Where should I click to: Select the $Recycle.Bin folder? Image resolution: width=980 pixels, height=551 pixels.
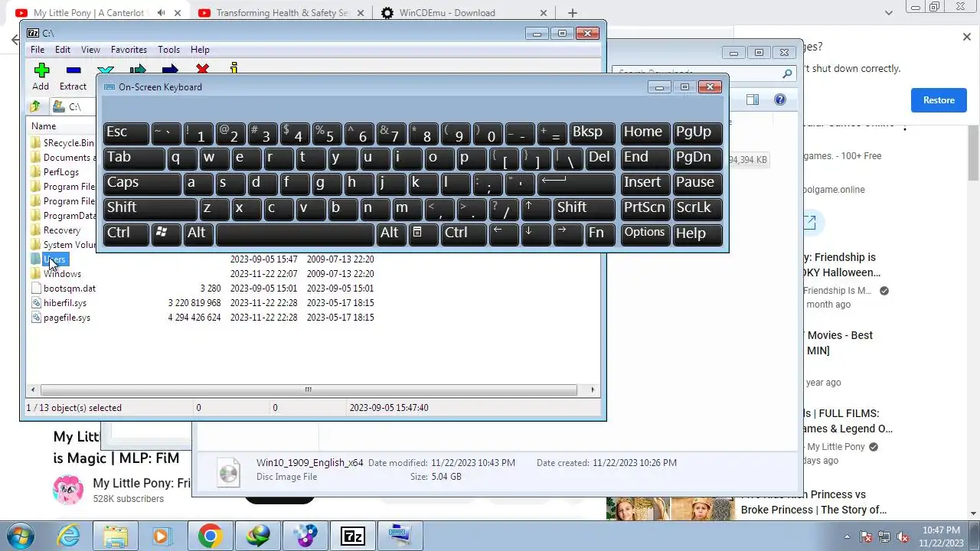point(63,143)
